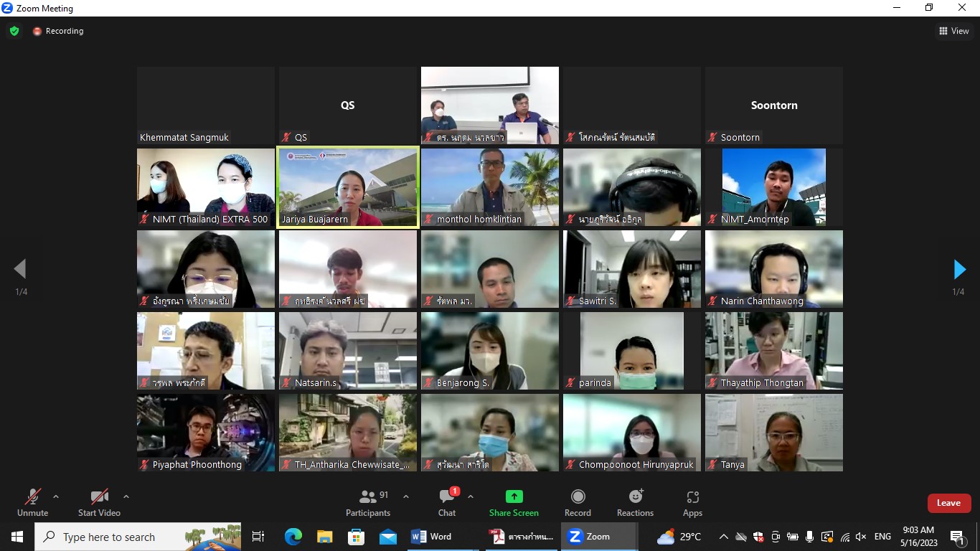Leave the meeting

[x=948, y=503]
